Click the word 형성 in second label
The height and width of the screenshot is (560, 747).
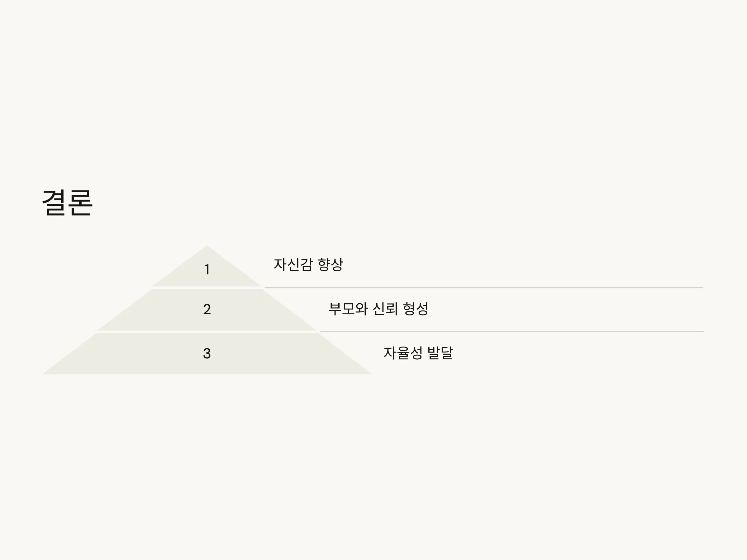tap(416, 309)
